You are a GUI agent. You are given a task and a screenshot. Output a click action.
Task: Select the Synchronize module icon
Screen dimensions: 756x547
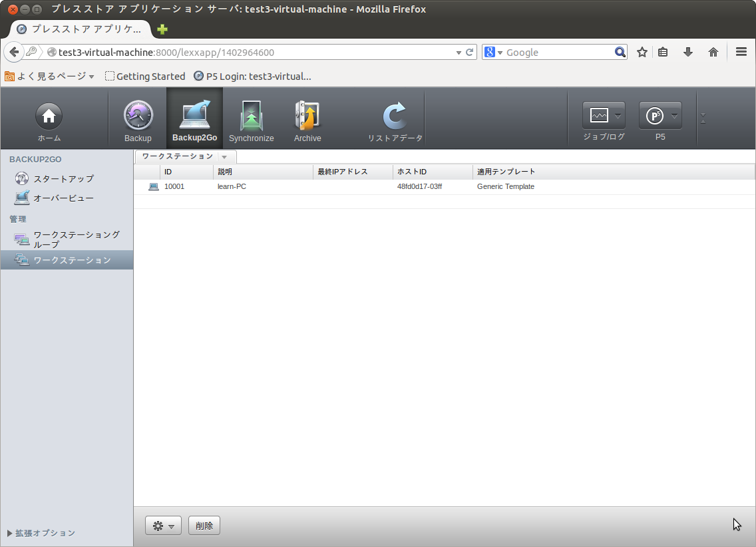(251, 116)
